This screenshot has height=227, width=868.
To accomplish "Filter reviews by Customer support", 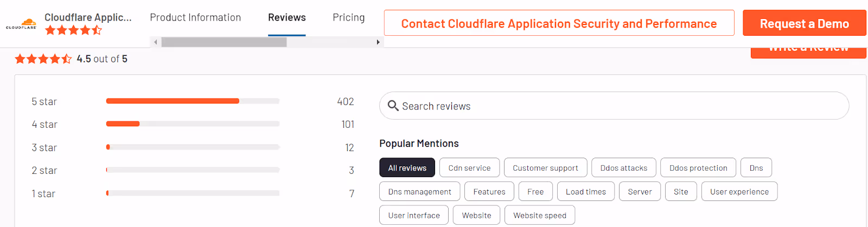I will [x=546, y=168].
